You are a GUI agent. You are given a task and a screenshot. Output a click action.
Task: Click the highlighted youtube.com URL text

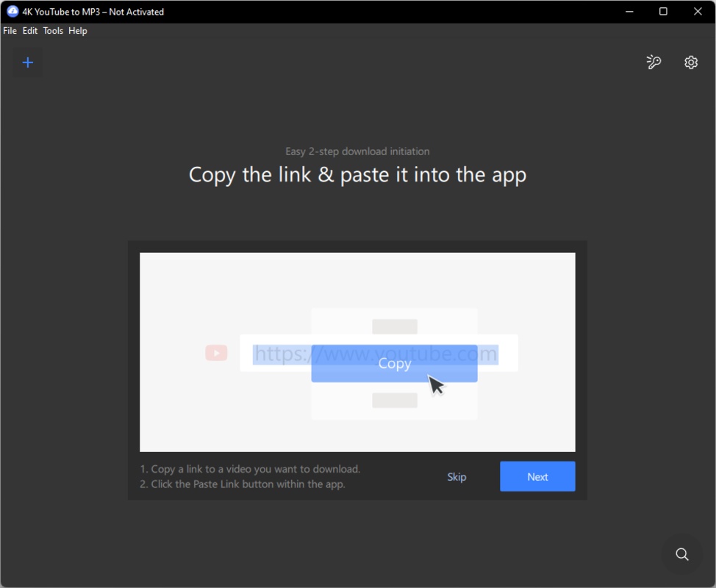pos(279,354)
